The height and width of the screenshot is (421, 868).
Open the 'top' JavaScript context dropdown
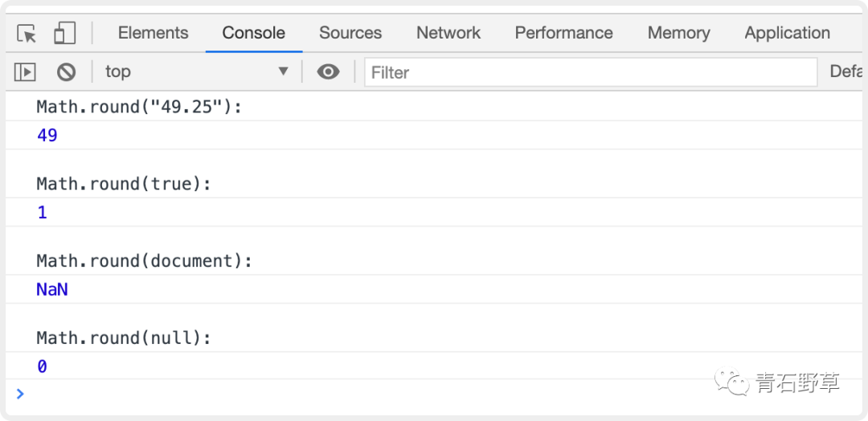pyautogui.click(x=195, y=72)
